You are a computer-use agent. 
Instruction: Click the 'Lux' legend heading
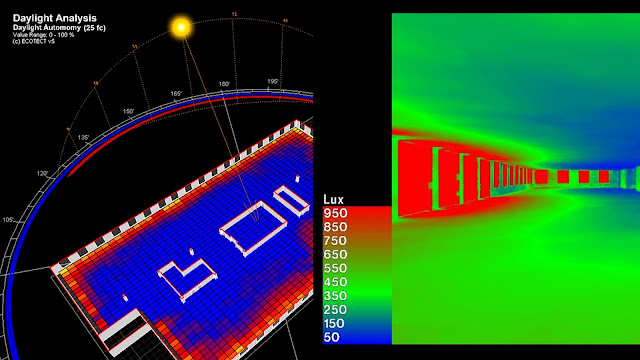(x=333, y=200)
